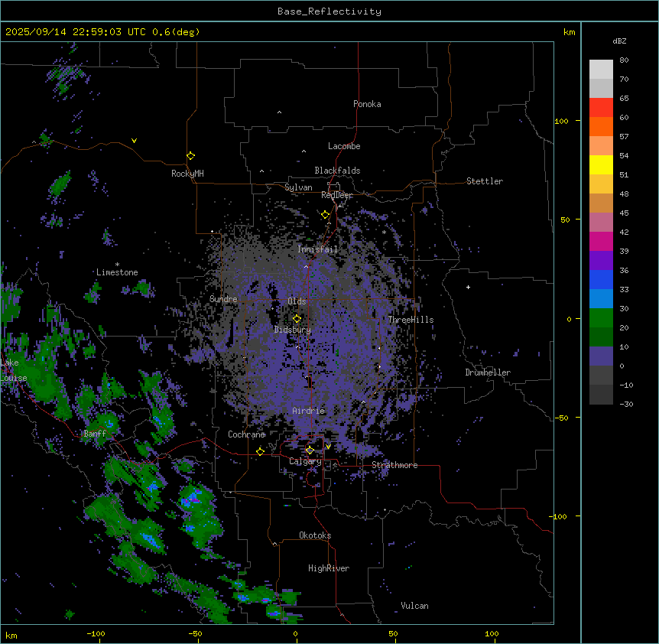
Task: Click the Cochrane town label
Action: coord(246,434)
